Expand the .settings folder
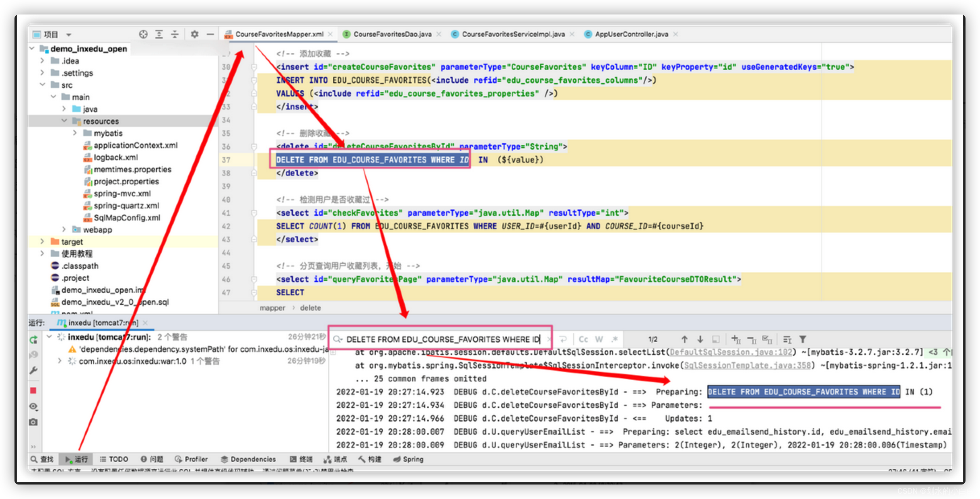This screenshot has width=980, height=499. tap(42, 73)
